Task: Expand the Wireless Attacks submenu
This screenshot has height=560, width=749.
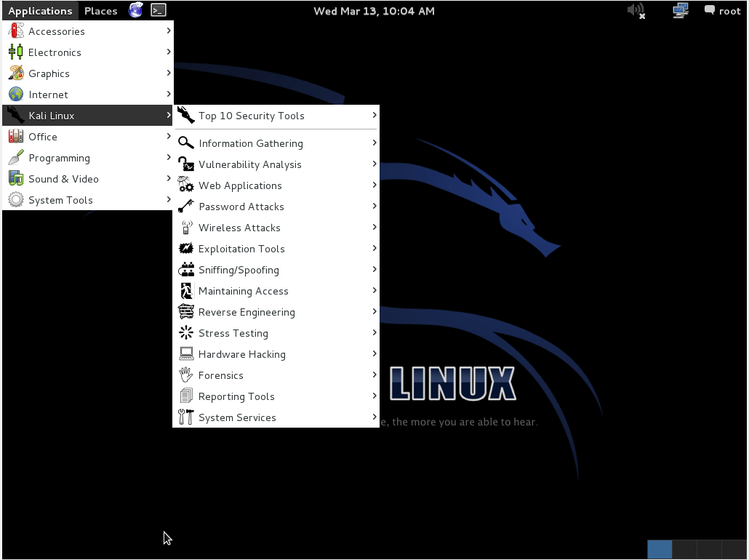Action: coord(374,228)
